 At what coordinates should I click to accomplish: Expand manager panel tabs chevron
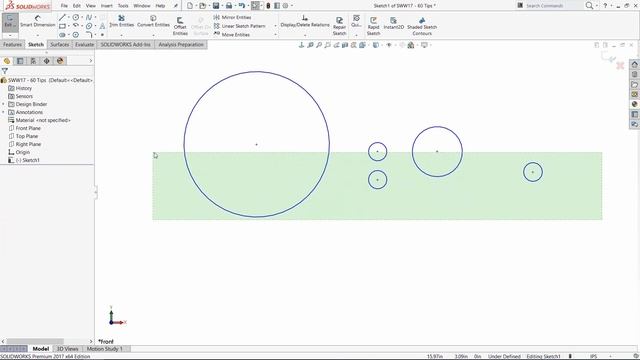pyautogui.click(x=91, y=61)
